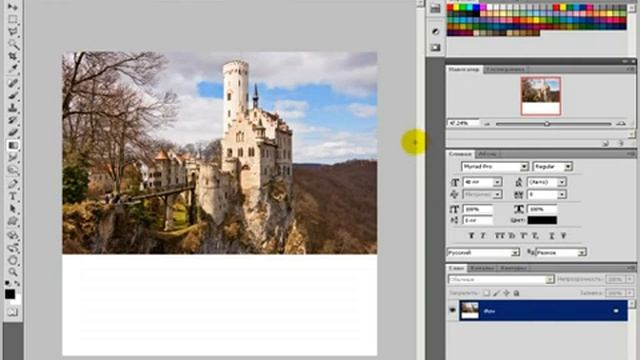The height and width of the screenshot is (360, 640).
Task: Click the foreground color box
Action: (x=10, y=294)
